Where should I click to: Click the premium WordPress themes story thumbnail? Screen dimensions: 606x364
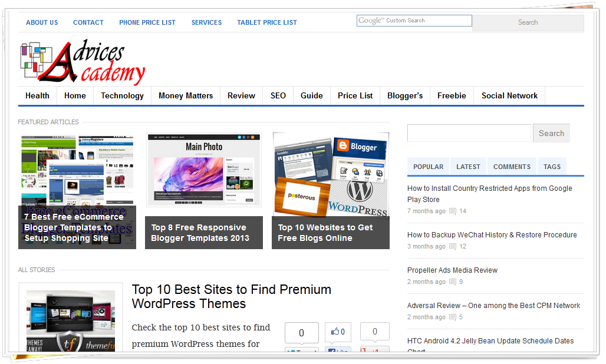point(70,318)
